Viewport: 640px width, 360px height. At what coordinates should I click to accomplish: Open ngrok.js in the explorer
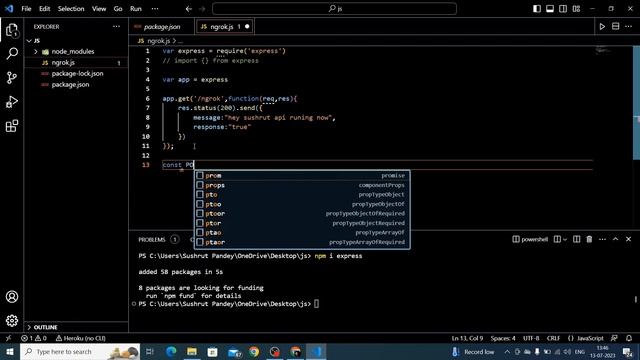pyautogui.click(x=63, y=62)
